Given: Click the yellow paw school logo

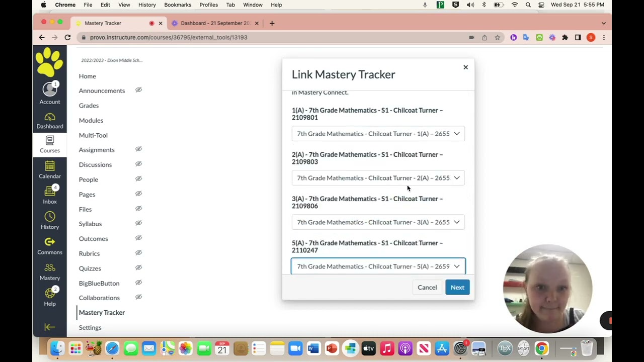Looking at the screenshot, I should tap(50, 62).
